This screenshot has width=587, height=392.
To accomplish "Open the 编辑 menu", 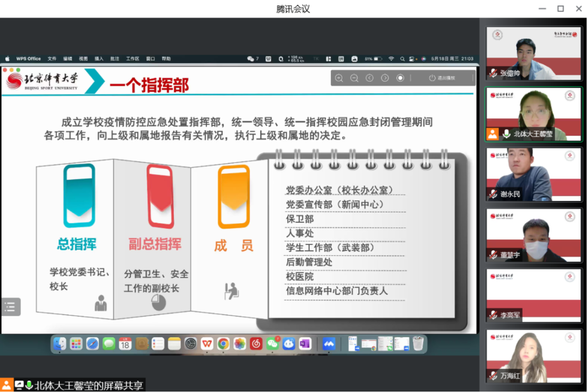I will 68,59.
